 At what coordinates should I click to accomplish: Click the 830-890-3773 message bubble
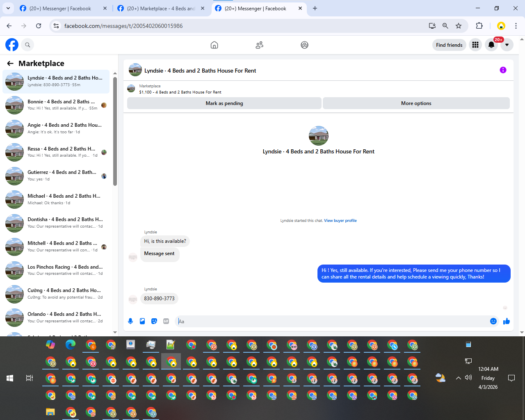(x=159, y=299)
